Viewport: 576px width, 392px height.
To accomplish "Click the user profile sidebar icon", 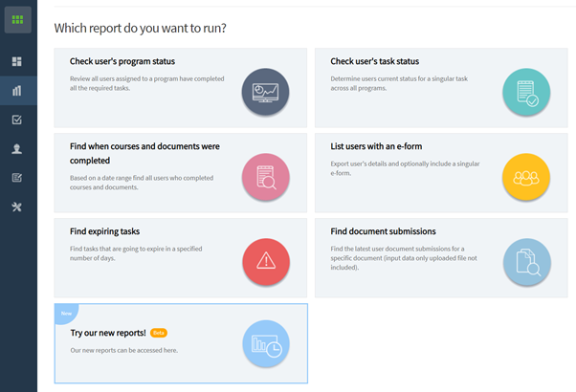I will (17, 149).
